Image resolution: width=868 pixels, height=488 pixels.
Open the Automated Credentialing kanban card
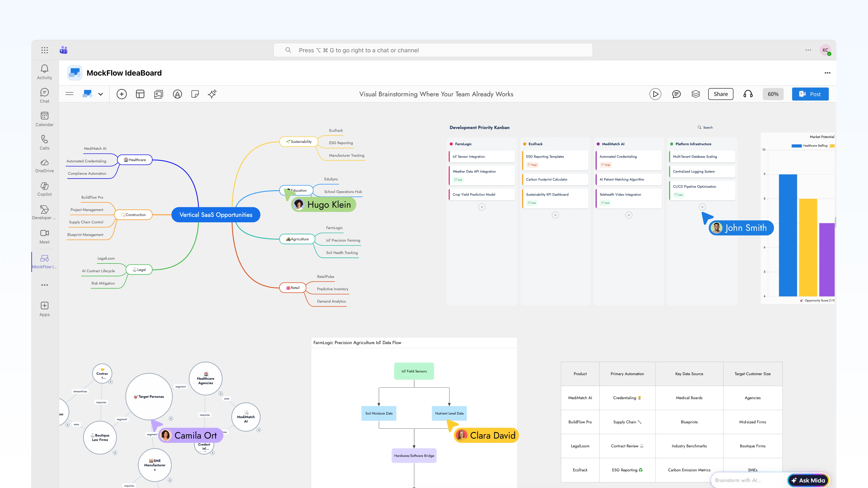[629, 160]
